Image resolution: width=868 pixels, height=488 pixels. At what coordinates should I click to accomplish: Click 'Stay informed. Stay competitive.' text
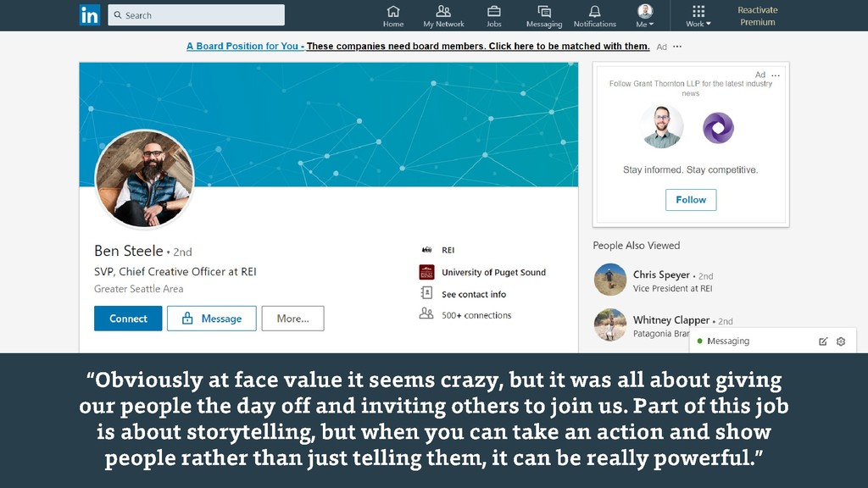[690, 169]
